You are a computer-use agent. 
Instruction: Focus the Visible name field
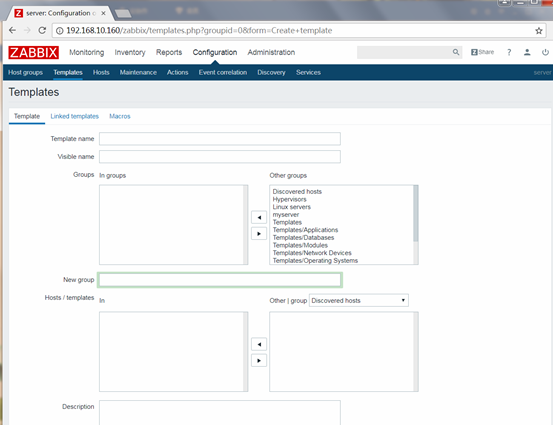point(220,157)
